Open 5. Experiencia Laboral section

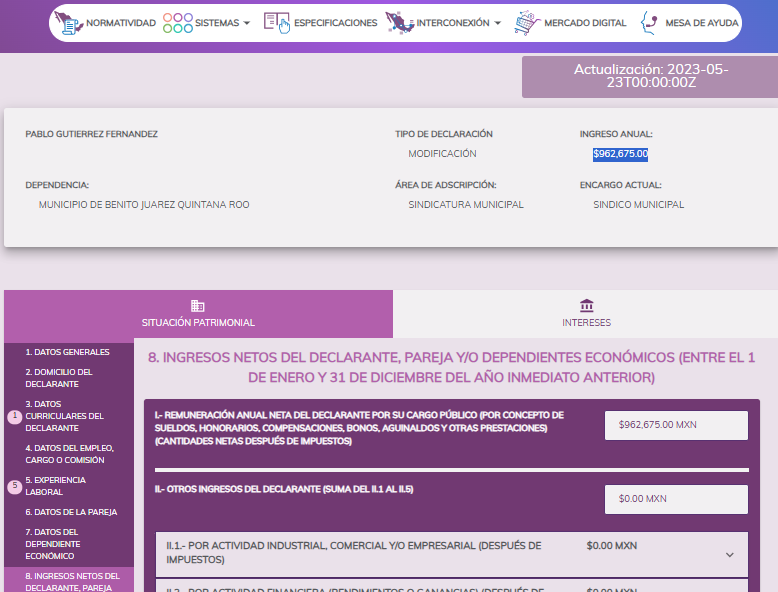[x=58, y=486]
